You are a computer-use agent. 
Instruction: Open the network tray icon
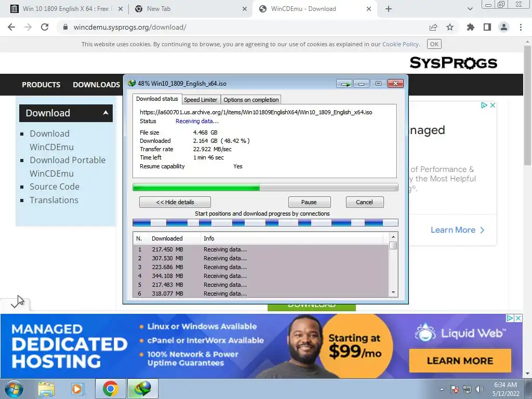click(467, 389)
